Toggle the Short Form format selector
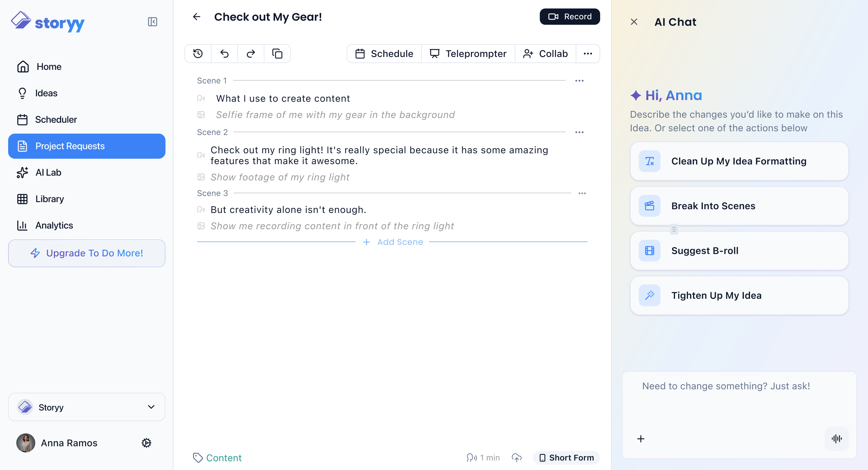This screenshot has width=868, height=470. tap(566, 458)
